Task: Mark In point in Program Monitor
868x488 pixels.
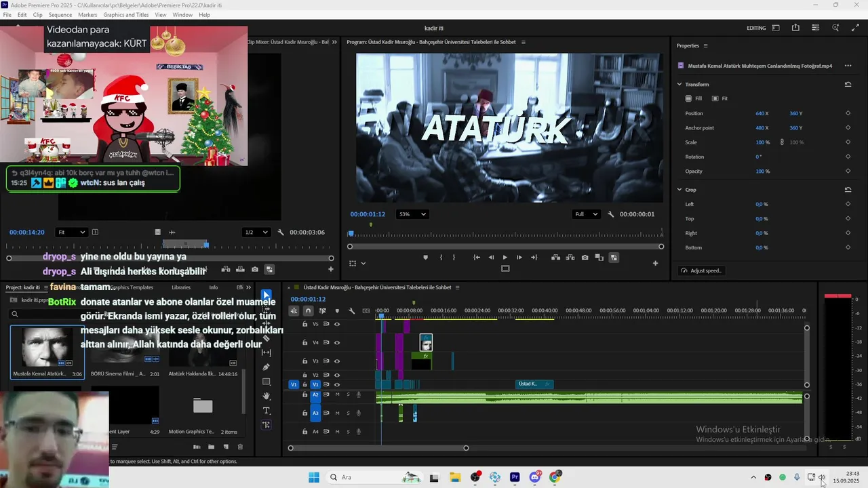Action: (x=441, y=258)
